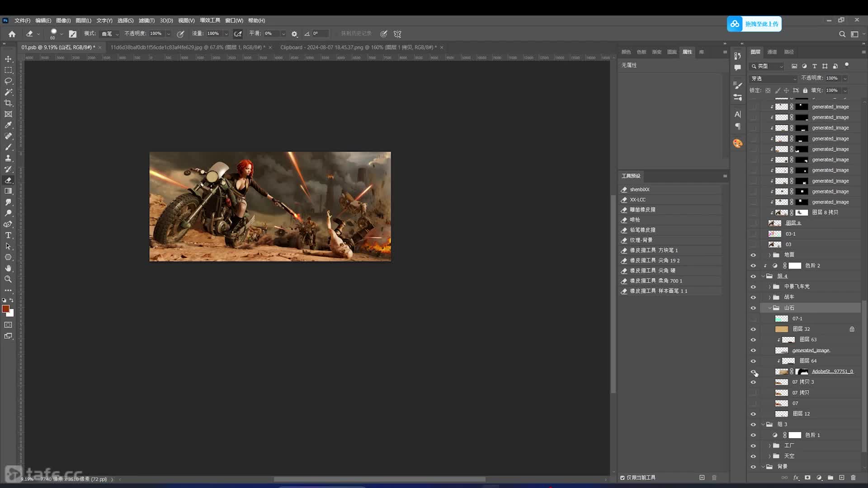Open layer blend mode 穿透 dropdown
Viewport: 868px width, 488px height.
click(x=774, y=79)
